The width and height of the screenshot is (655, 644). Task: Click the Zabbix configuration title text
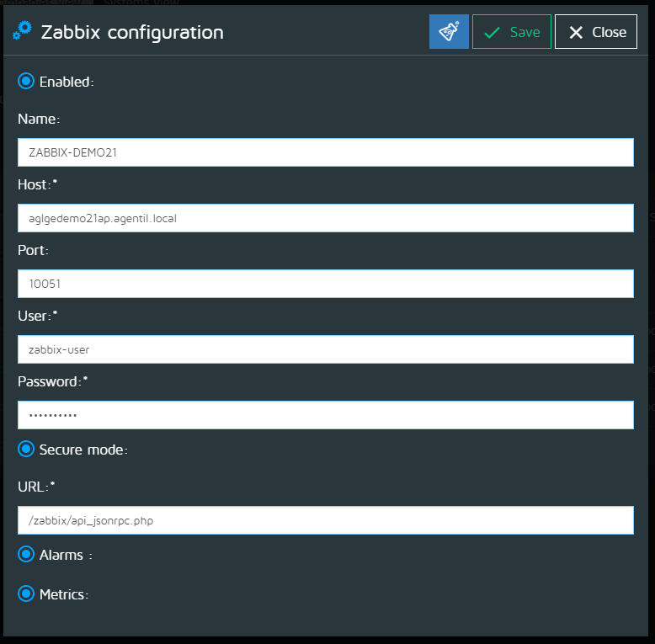point(132,33)
